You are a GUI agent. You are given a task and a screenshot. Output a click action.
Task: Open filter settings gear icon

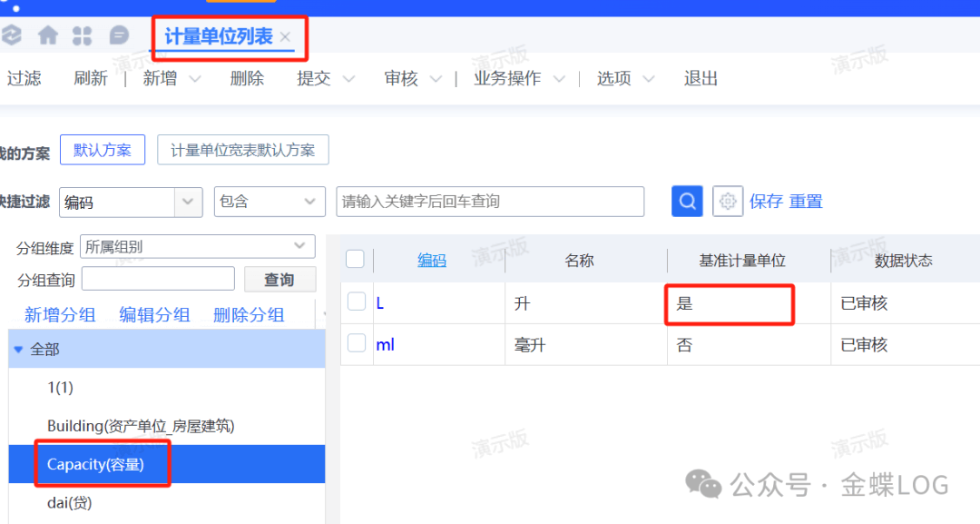(728, 202)
